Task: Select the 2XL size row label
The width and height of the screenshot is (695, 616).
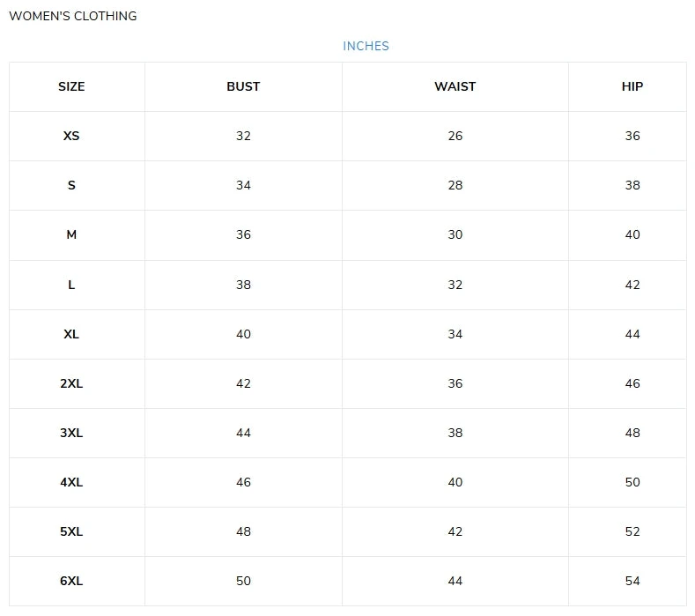Action: 71,383
